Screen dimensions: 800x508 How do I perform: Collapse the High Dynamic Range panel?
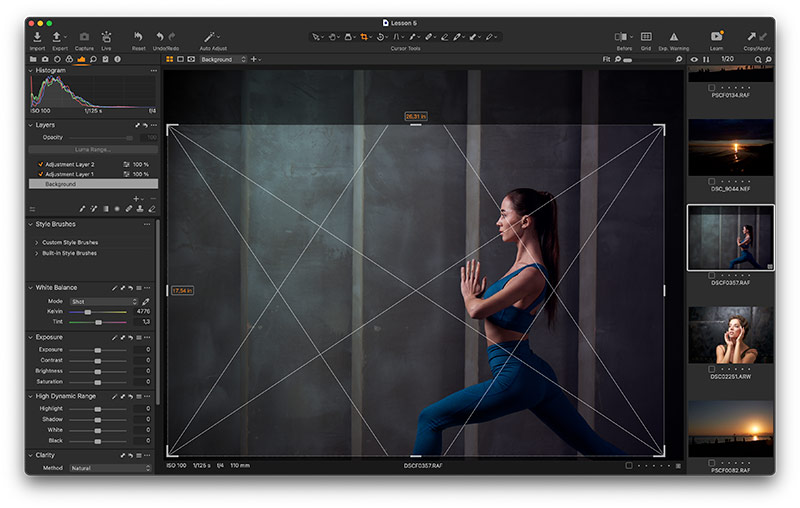pyautogui.click(x=31, y=396)
